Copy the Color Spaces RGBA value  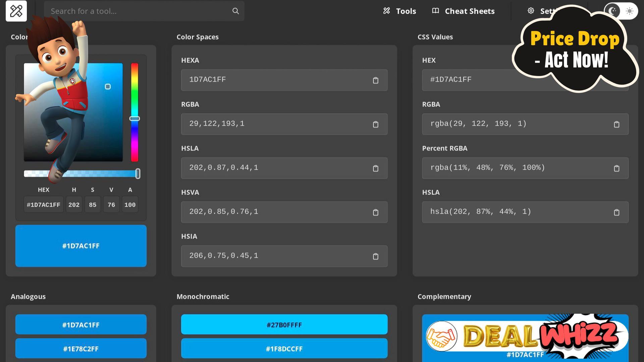pyautogui.click(x=375, y=124)
